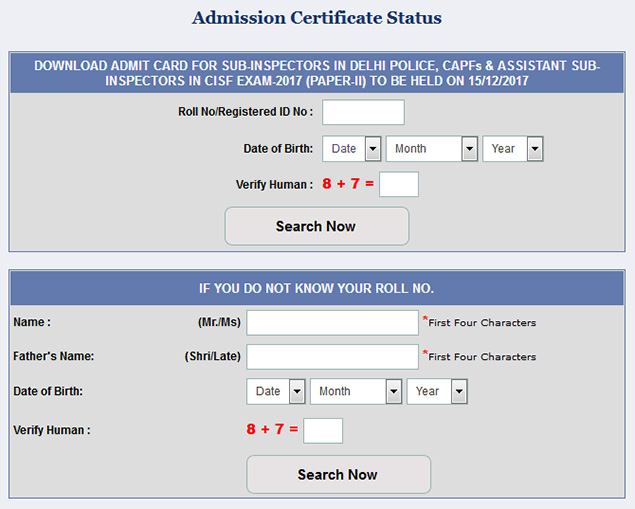Screen dimensions: 635x509
Task: Click Verify Human answer box in unknown roll no section
Action: coord(323,431)
